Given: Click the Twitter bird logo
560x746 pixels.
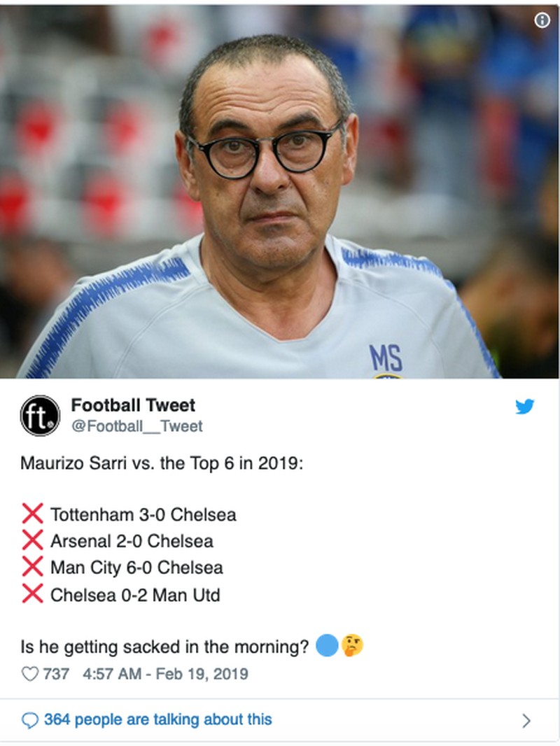Looking at the screenshot, I should [525, 407].
